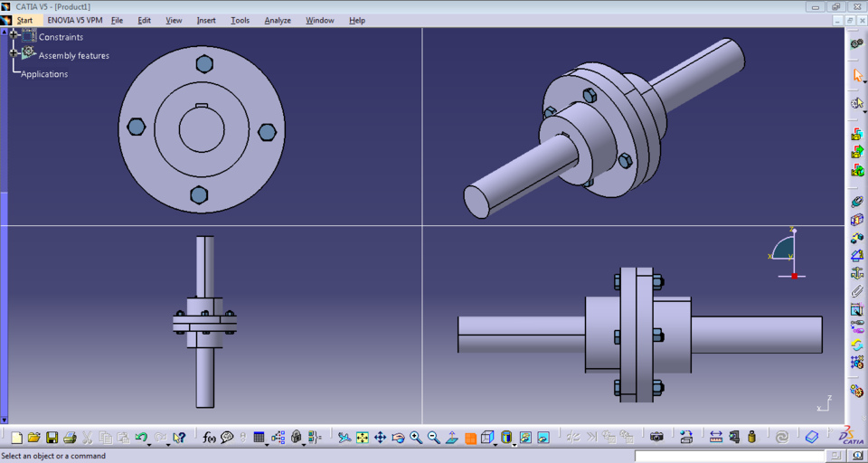Open the Window menu

point(320,21)
